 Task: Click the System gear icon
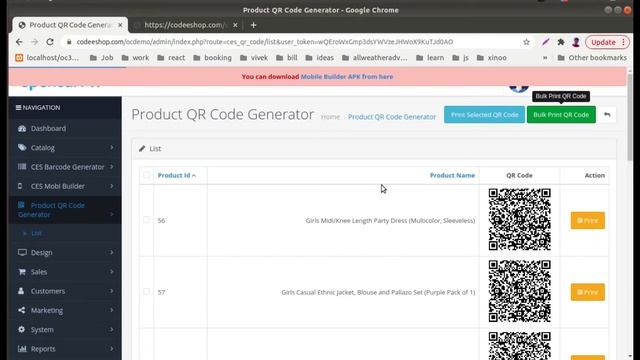[22, 329]
